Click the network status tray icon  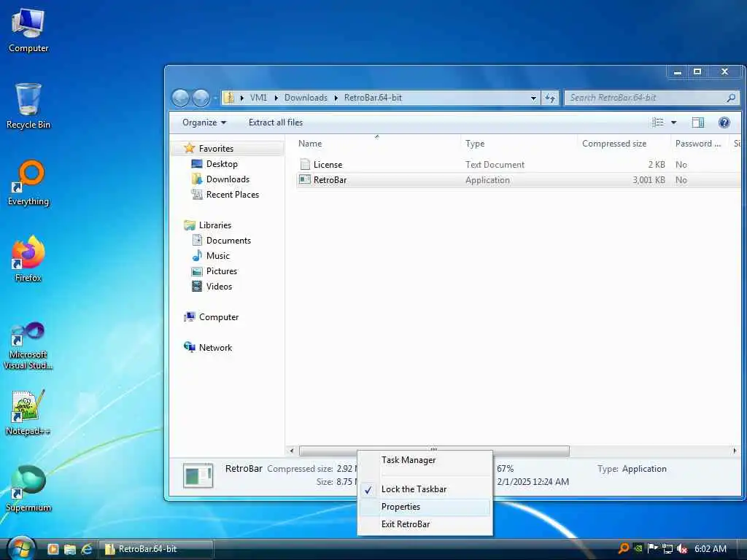[x=667, y=549]
